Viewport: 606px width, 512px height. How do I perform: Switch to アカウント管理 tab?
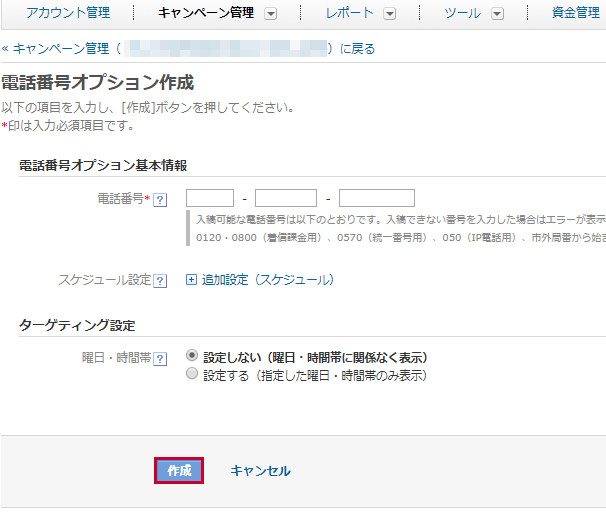click(67, 13)
